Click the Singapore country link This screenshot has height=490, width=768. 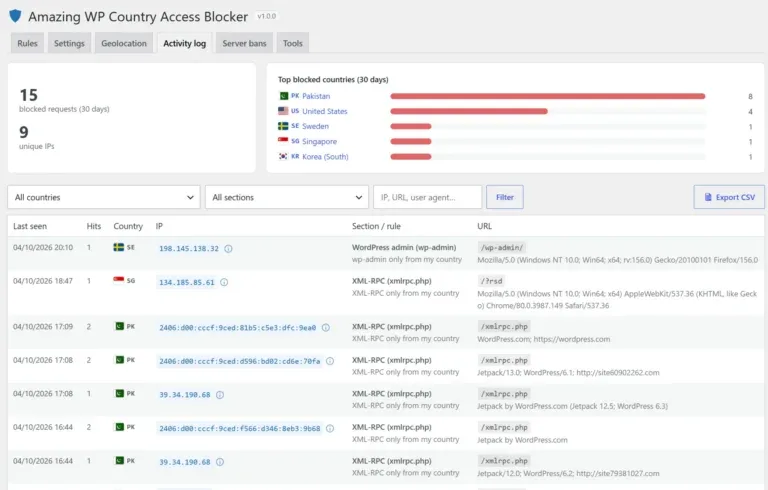click(319, 142)
